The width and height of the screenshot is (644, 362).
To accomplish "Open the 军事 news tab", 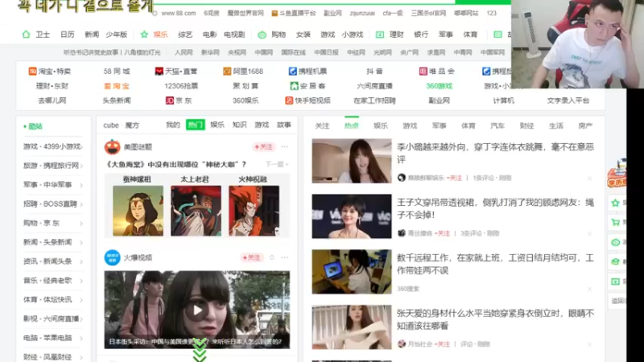I will [x=439, y=125].
